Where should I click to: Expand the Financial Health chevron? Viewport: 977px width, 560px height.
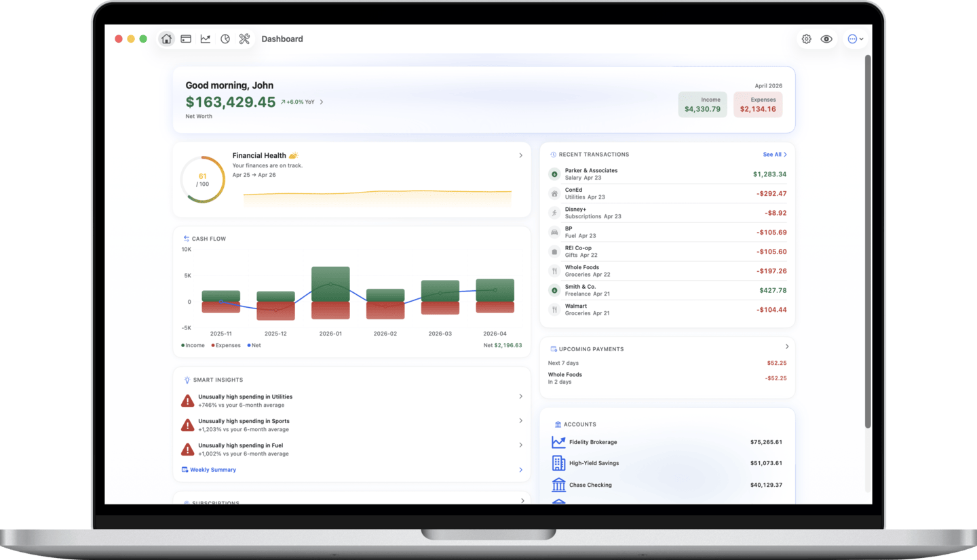tap(520, 155)
